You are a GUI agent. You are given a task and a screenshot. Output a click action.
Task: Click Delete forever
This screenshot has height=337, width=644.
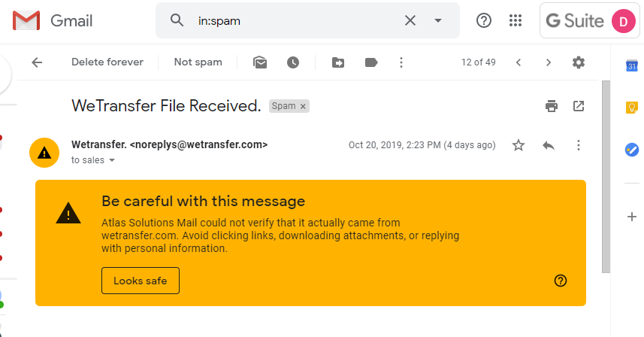click(x=107, y=62)
